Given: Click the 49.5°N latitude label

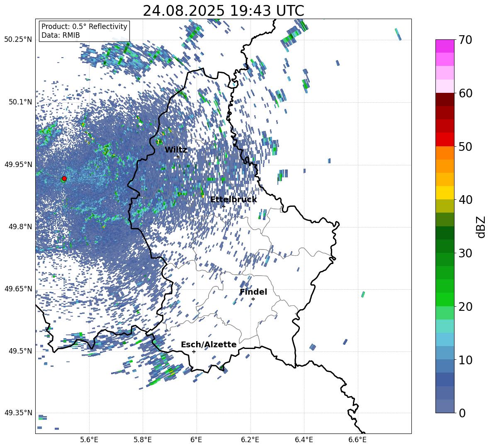Looking at the screenshot, I should [x=20, y=351].
